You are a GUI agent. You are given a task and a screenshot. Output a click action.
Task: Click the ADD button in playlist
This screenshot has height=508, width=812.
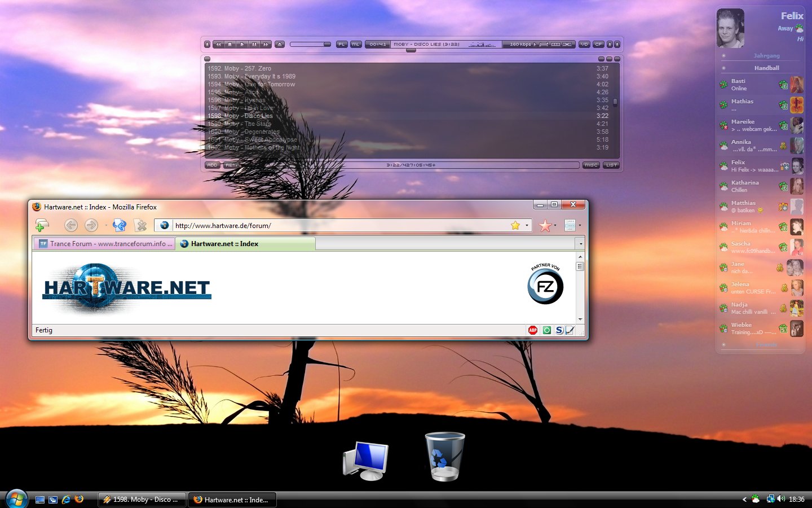[212, 165]
